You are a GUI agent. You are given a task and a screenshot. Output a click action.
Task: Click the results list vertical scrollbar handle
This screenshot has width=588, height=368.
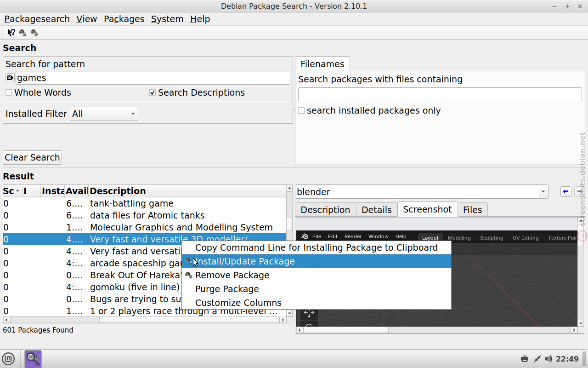click(x=289, y=224)
